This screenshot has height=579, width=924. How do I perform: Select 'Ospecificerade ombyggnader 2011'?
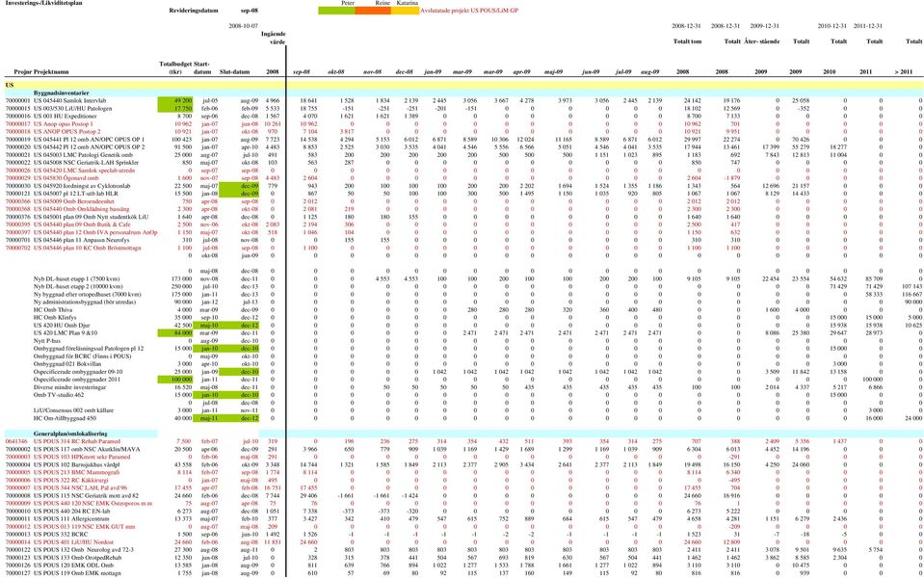pyautogui.click(x=77, y=380)
